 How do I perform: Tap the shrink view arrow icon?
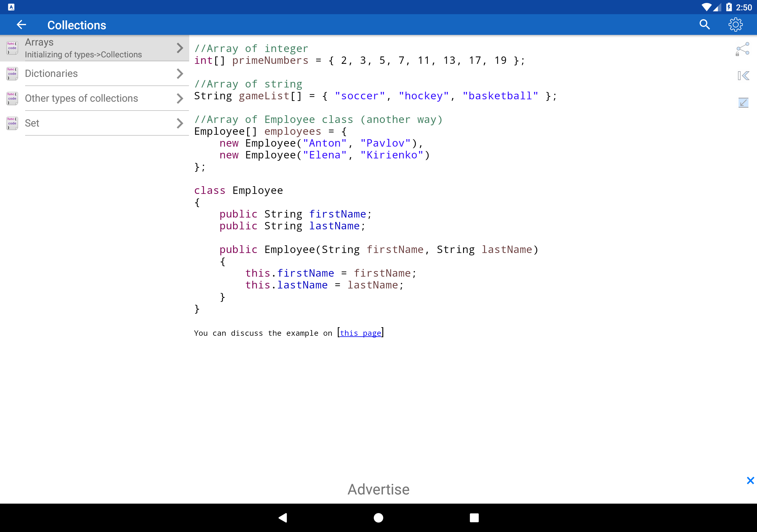(743, 103)
